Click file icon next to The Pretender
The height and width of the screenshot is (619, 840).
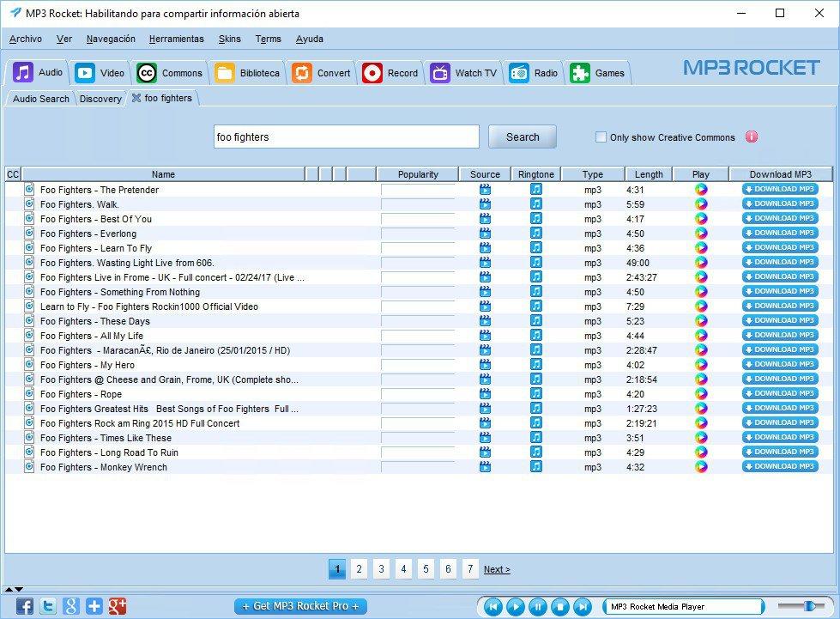[x=29, y=189]
